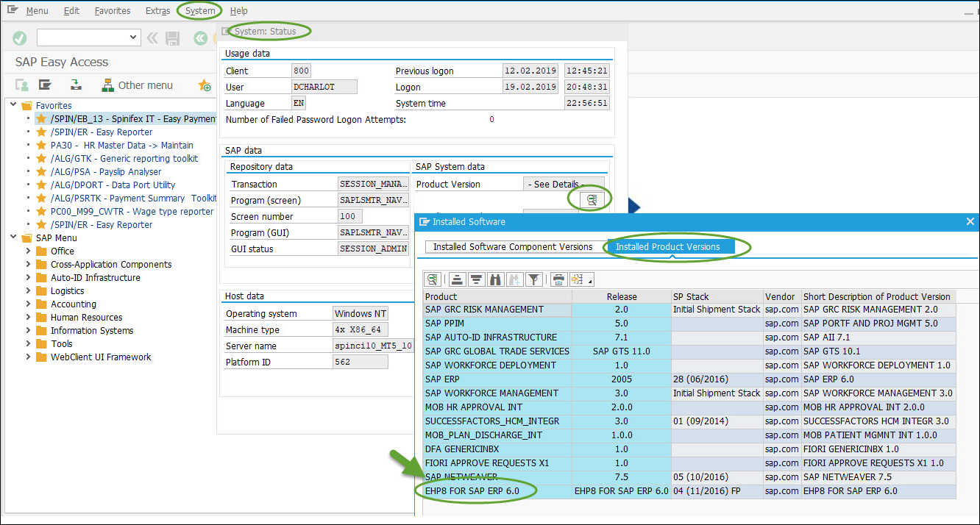Expand the WebClient UI Framework folder
Viewport: 980px width, 525px height.
[29, 357]
